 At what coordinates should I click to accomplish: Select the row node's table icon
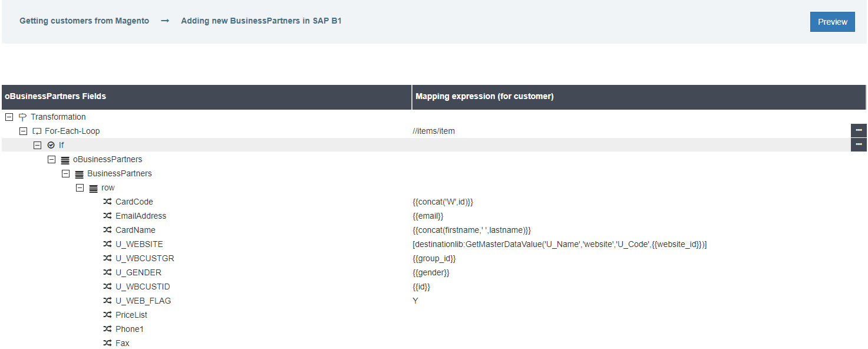click(x=94, y=187)
